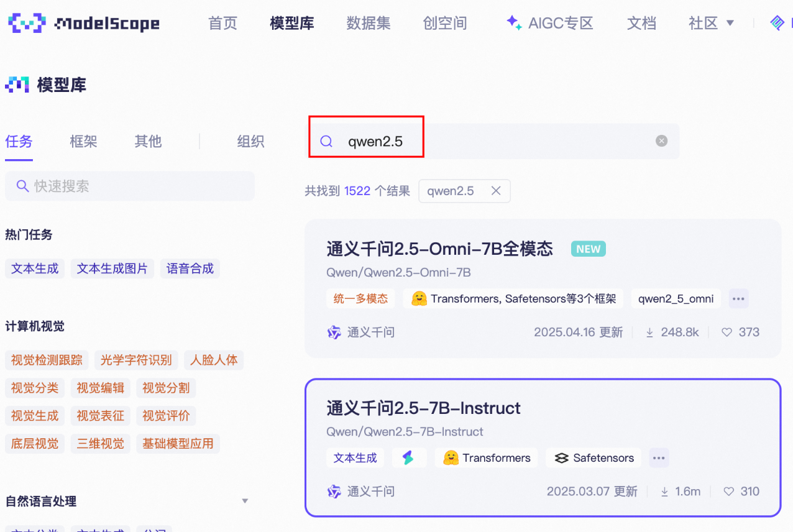Switch to the 组织 tab

point(250,142)
